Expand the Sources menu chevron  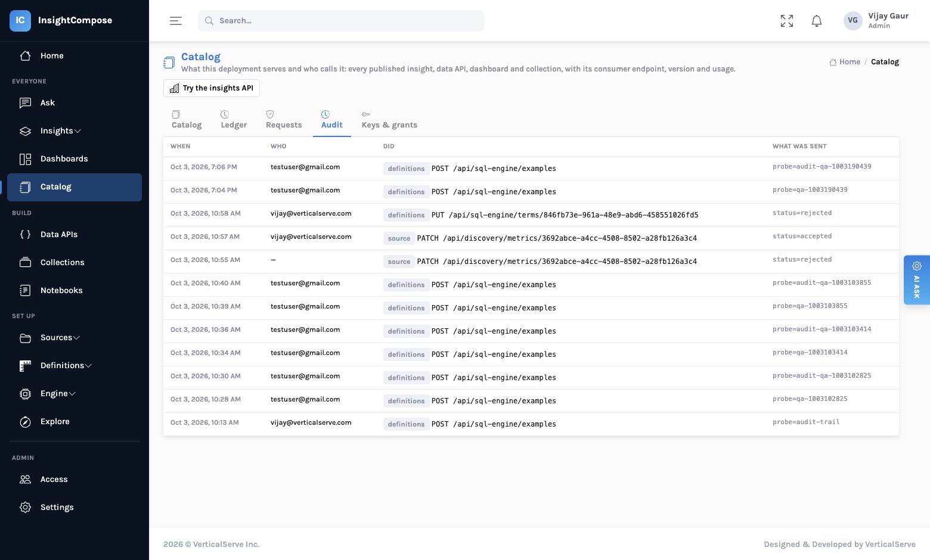tap(76, 338)
